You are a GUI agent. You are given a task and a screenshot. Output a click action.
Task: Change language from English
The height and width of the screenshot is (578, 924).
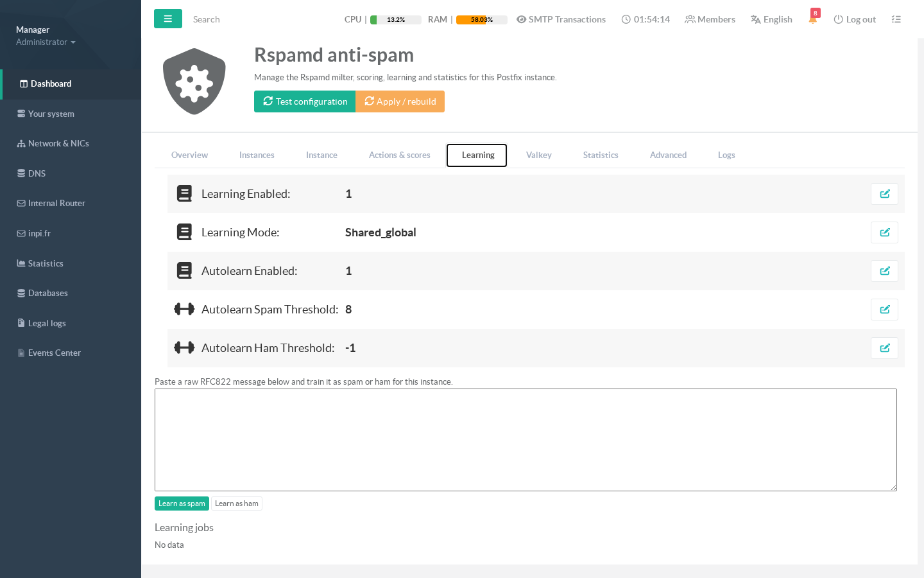771,19
